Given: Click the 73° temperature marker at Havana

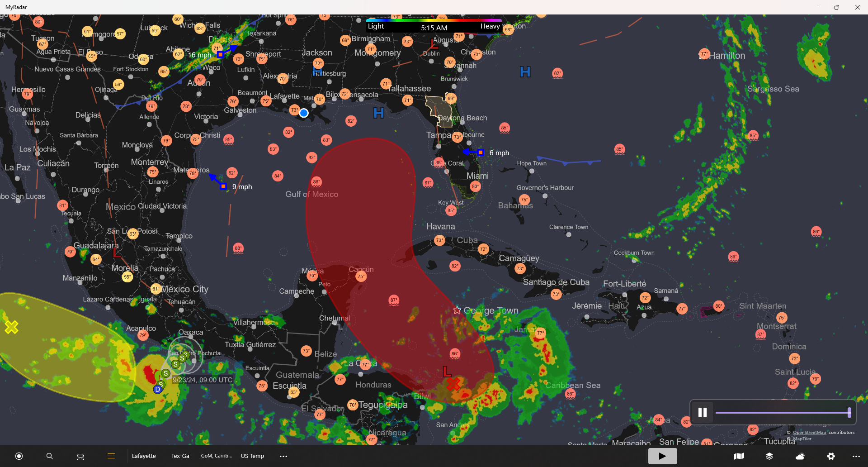Looking at the screenshot, I should [x=439, y=240].
